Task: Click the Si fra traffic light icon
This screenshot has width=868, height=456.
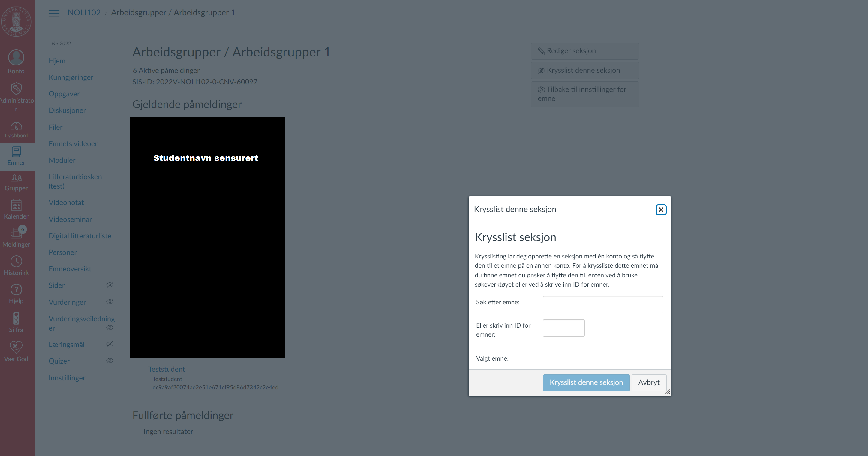Action: point(16,318)
